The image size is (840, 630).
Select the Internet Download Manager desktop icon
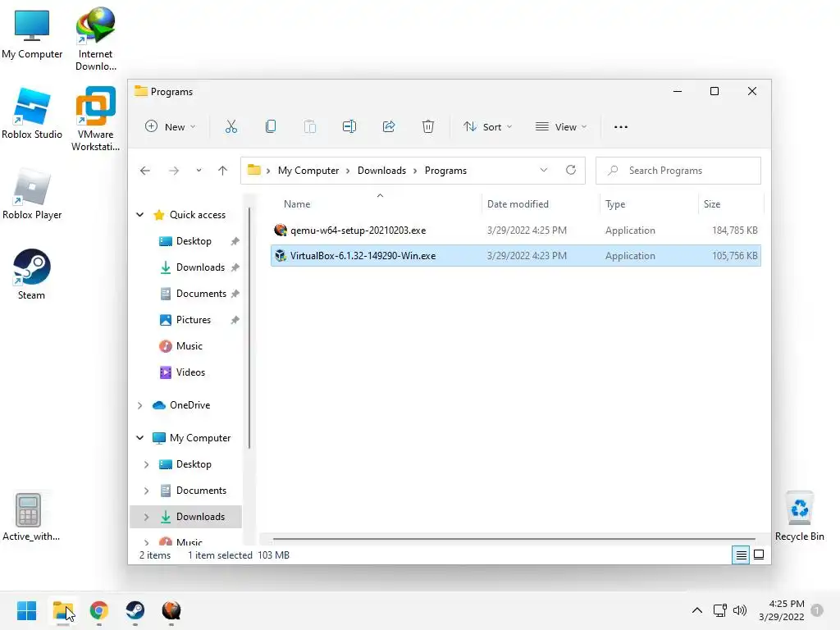(95, 39)
